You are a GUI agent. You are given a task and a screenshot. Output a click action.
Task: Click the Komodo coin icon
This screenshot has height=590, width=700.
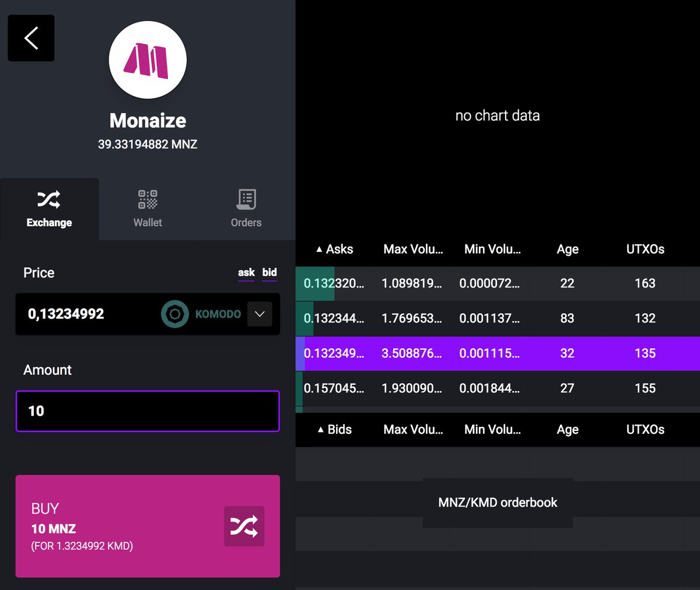[x=174, y=314]
